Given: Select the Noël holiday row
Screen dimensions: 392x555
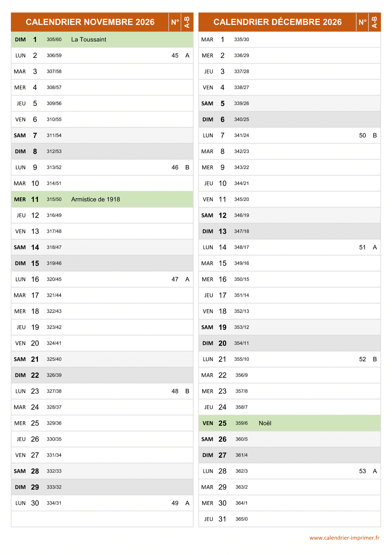Looking at the screenshot, I should [290, 423].
